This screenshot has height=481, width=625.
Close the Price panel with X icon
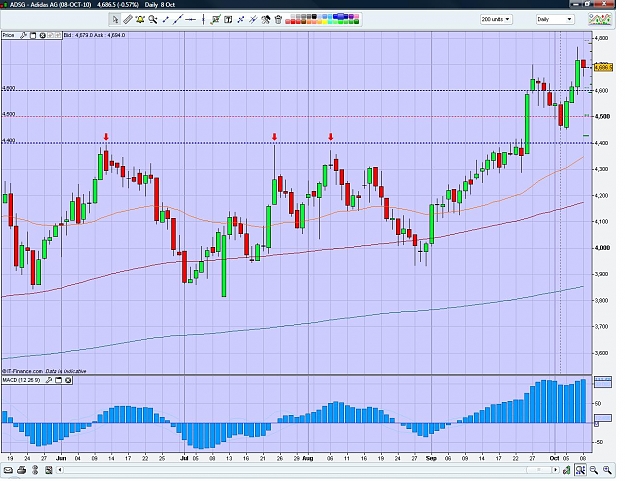pos(43,35)
